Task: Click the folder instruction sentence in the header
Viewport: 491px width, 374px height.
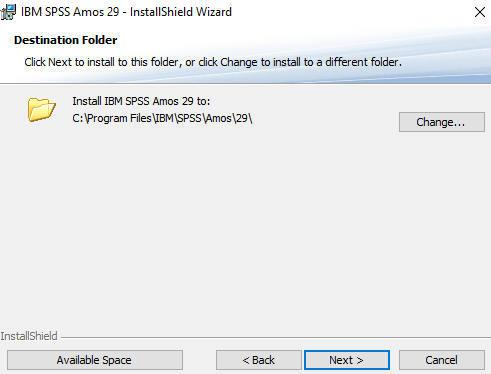Action: [x=213, y=62]
